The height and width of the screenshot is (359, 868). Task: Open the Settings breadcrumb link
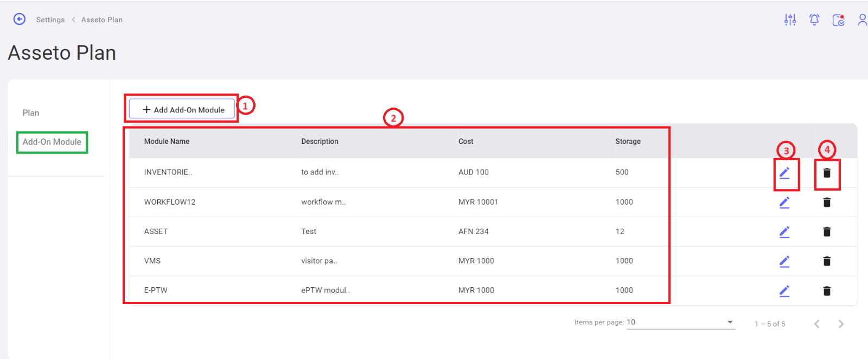(x=50, y=20)
